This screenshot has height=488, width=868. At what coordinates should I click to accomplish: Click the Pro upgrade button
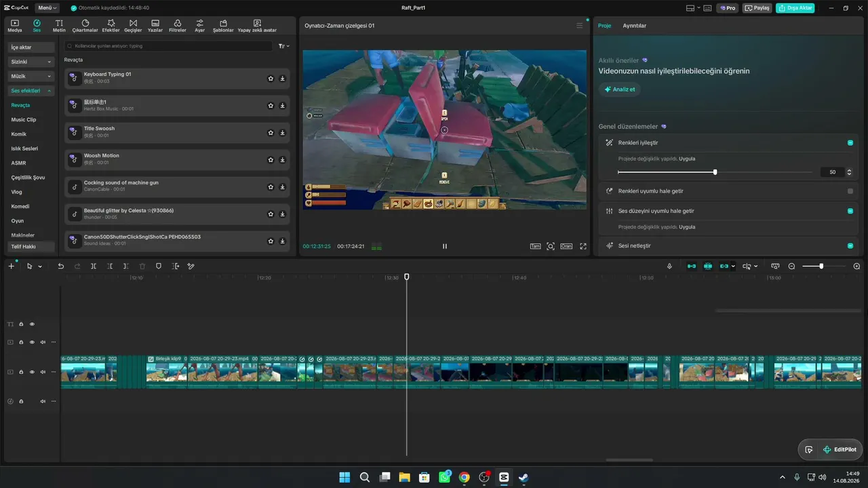point(728,8)
